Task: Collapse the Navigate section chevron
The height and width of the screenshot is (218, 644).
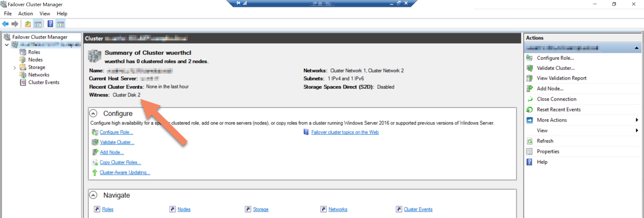Action: point(93,195)
